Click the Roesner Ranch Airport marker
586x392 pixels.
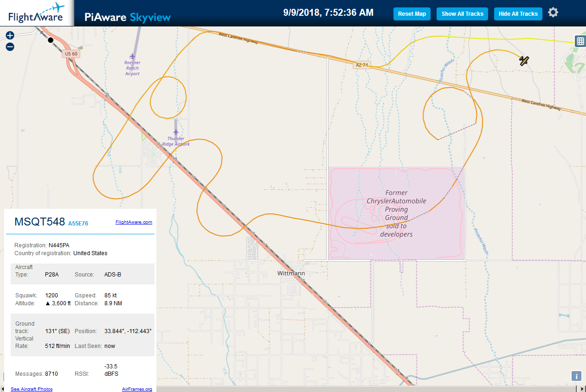[x=132, y=57]
